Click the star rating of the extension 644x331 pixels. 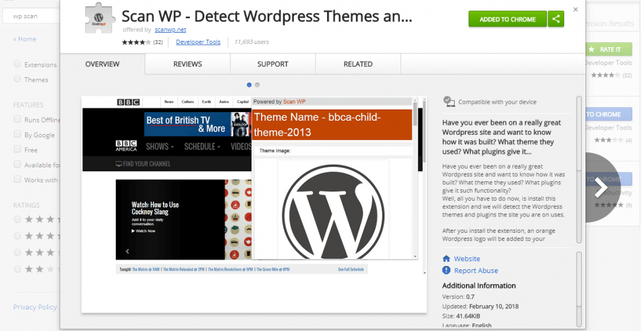pos(136,42)
